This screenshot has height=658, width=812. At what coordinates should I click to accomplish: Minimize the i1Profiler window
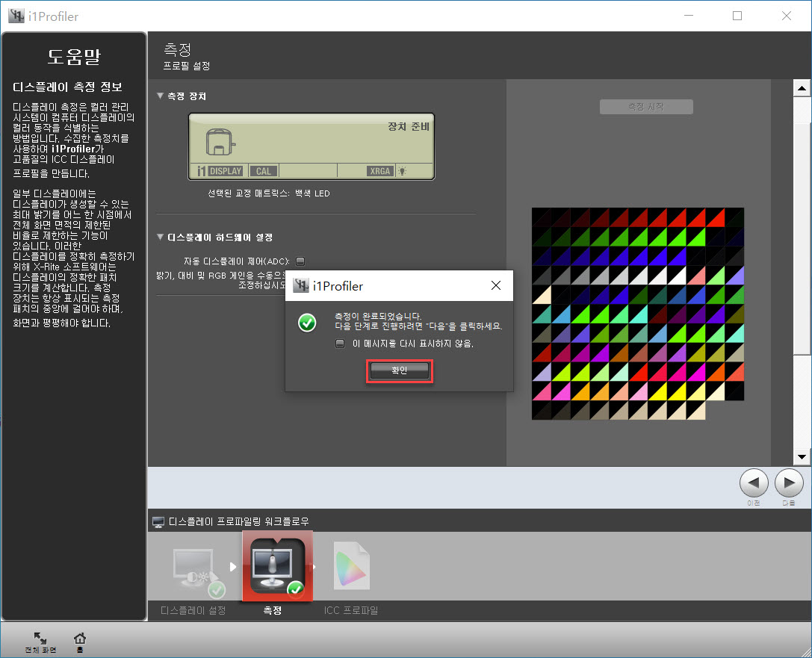689,16
